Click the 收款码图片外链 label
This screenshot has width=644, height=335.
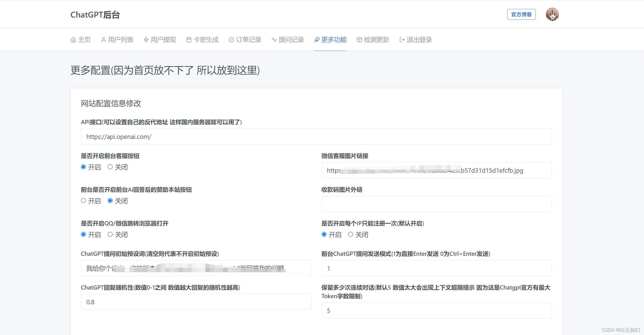pyautogui.click(x=342, y=190)
